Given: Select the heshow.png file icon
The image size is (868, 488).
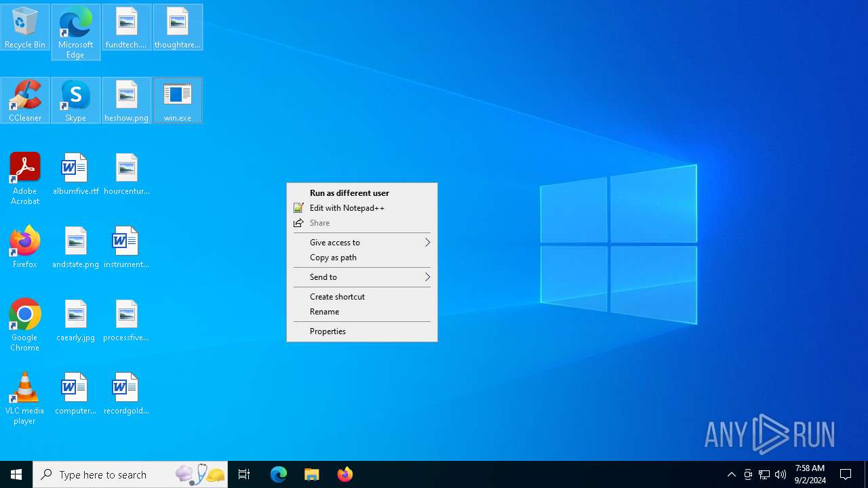Looking at the screenshot, I should click(126, 100).
